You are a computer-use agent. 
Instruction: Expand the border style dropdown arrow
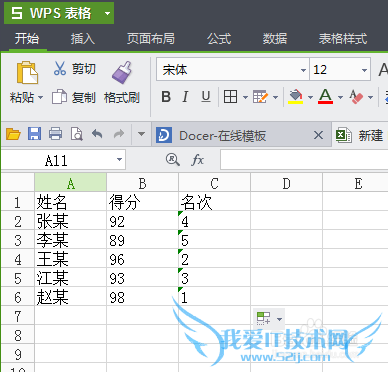pyautogui.click(x=245, y=97)
